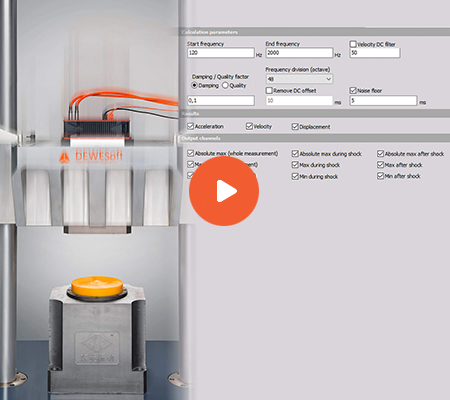Viewport: 450px width, 400px height.
Task: Select the Quality radio button
Action: (x=225, y=85)
